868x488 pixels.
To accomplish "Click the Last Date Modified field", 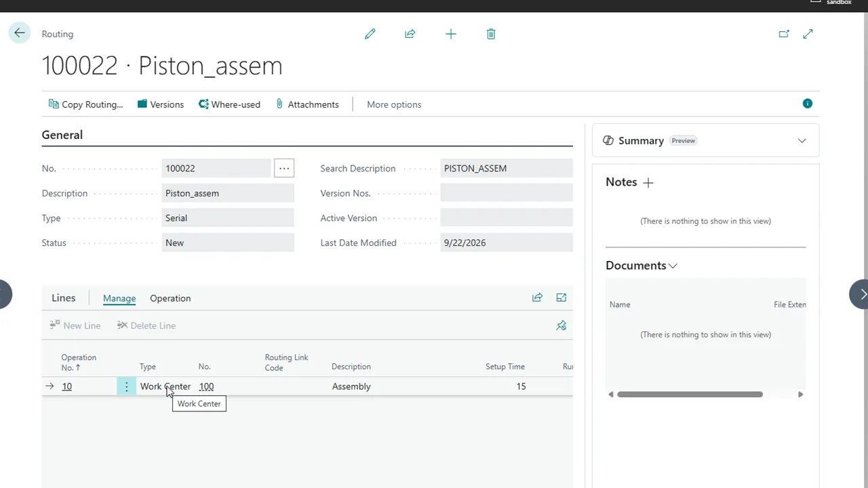I will pyautogui.click(x=507, y=243).
